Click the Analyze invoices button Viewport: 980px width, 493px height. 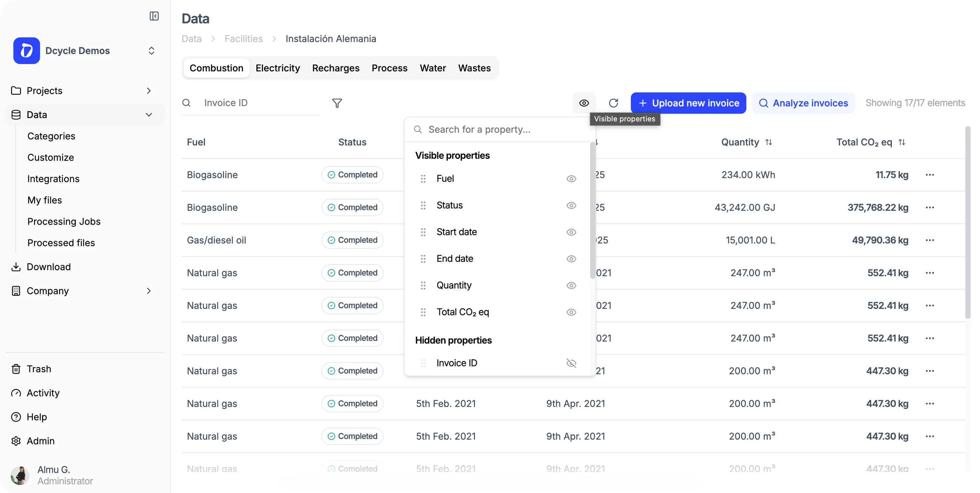[x=803, y=103]
